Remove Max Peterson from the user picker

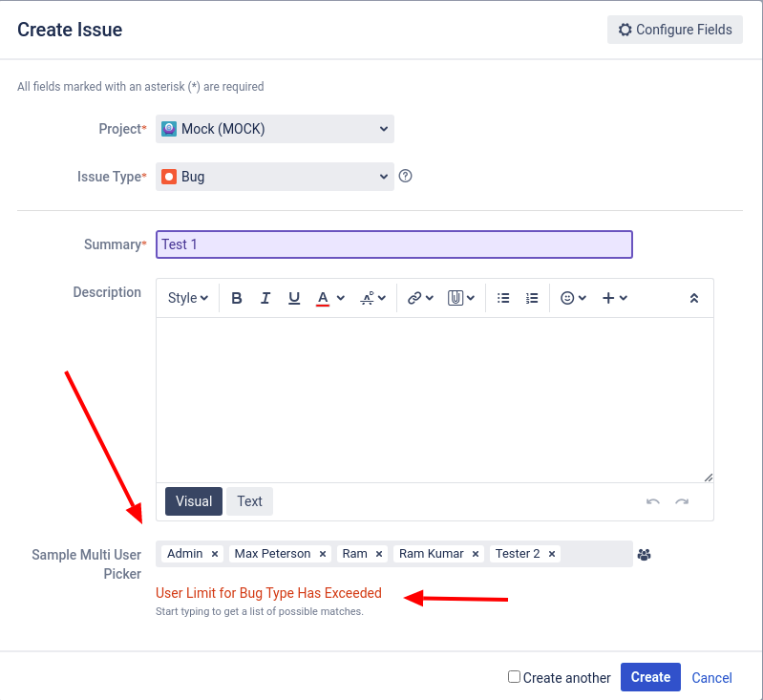click(x=323, y=554)
